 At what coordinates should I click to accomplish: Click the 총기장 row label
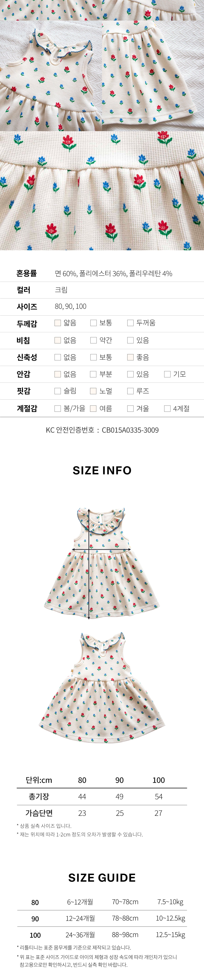coord(39,797)
